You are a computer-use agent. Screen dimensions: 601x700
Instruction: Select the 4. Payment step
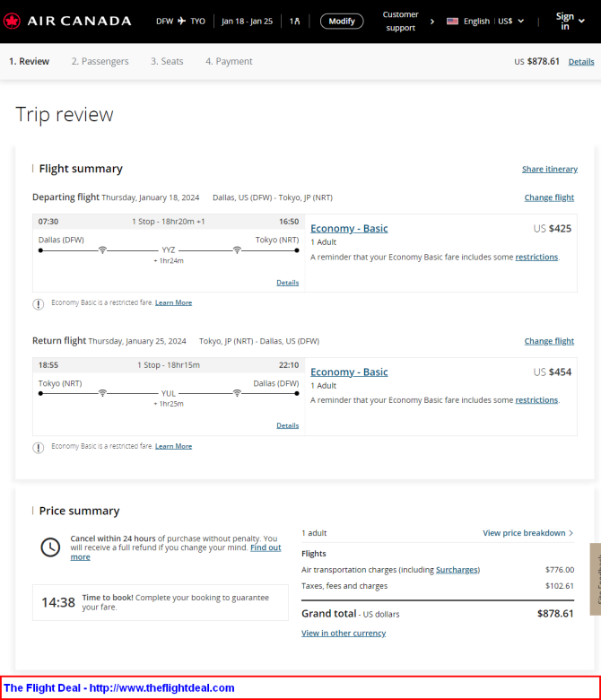pos(229,61)
